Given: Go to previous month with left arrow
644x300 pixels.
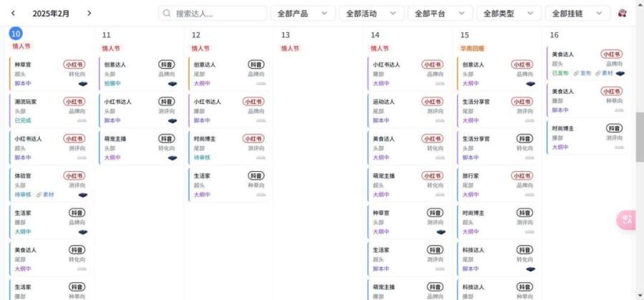Looking at the screenshot, I should [13, 13].
